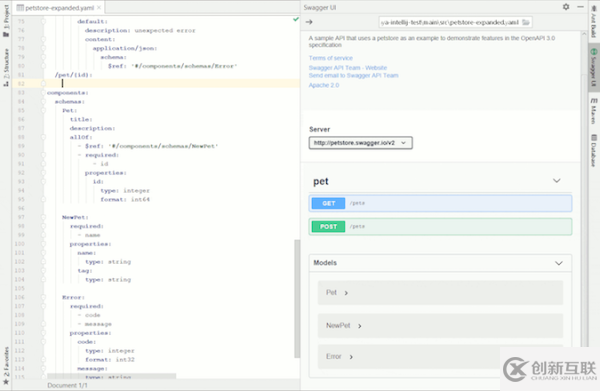Image resolution: width=600 pixels, height=391 pixels.
Task: Fold the allOf: block at line 88
Action: tap(43, 137)
